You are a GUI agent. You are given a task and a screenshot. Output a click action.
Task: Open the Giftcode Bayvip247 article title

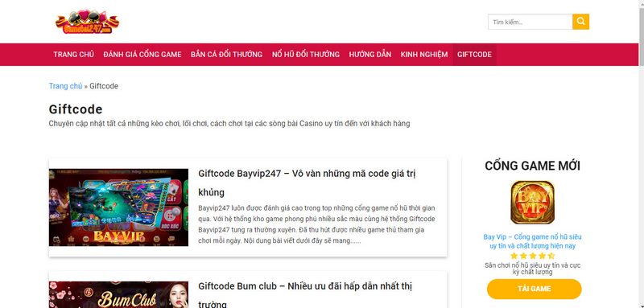307,183
